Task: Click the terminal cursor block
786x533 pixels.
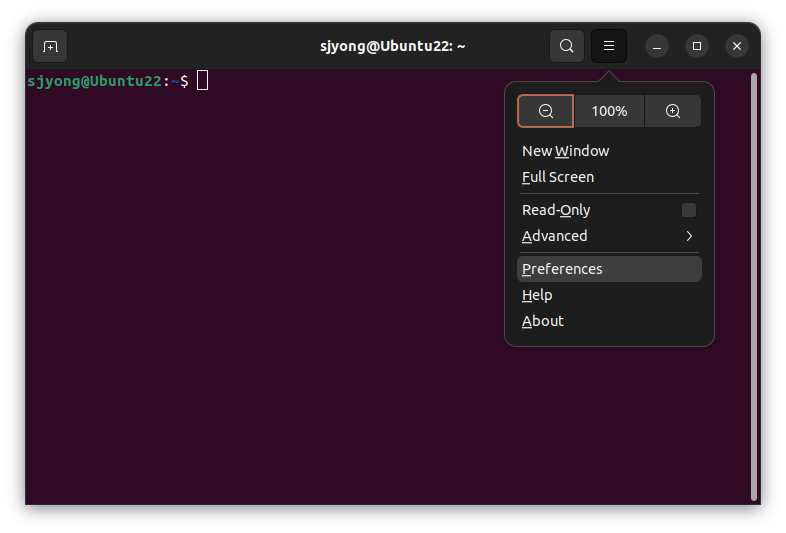Action: click(203, 80)
